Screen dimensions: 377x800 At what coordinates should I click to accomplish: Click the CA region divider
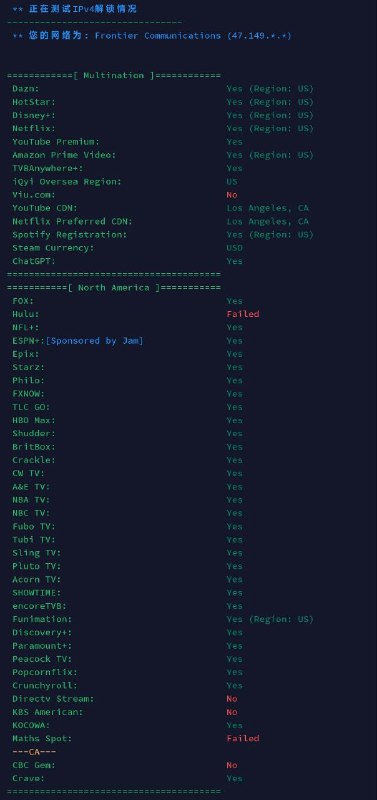pos(34,752)
